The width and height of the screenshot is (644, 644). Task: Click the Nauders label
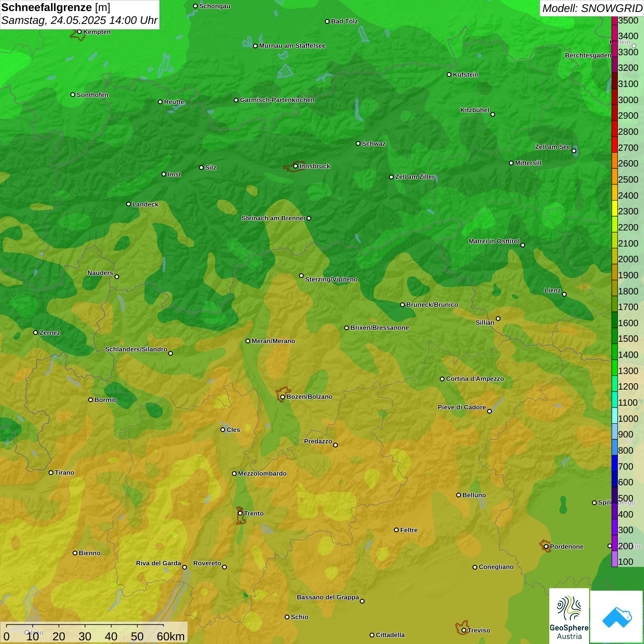tap(100, 273)
